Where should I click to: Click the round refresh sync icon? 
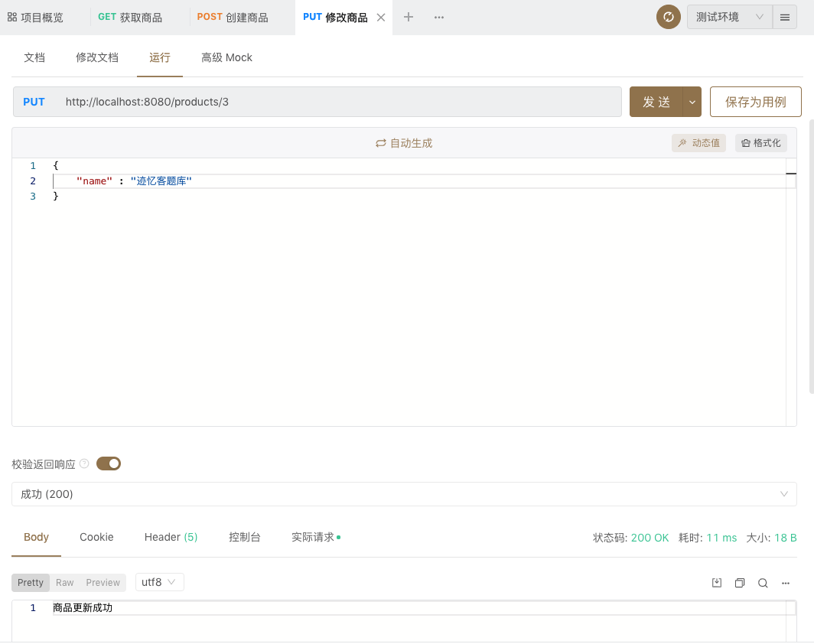click(668, 17)
